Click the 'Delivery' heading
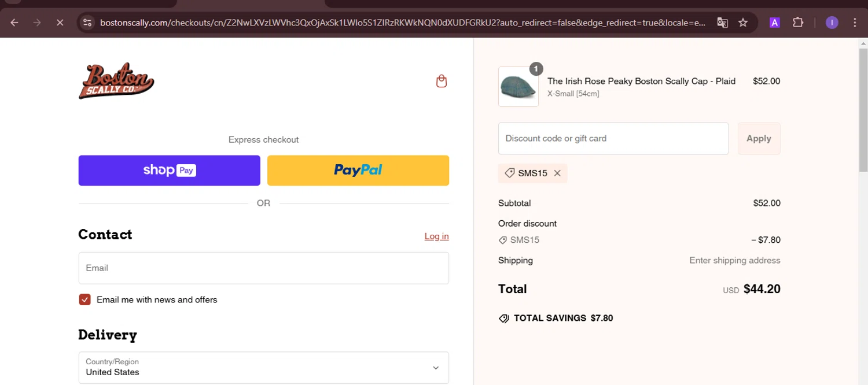868x385 pixels. click(x=108, y=335)
